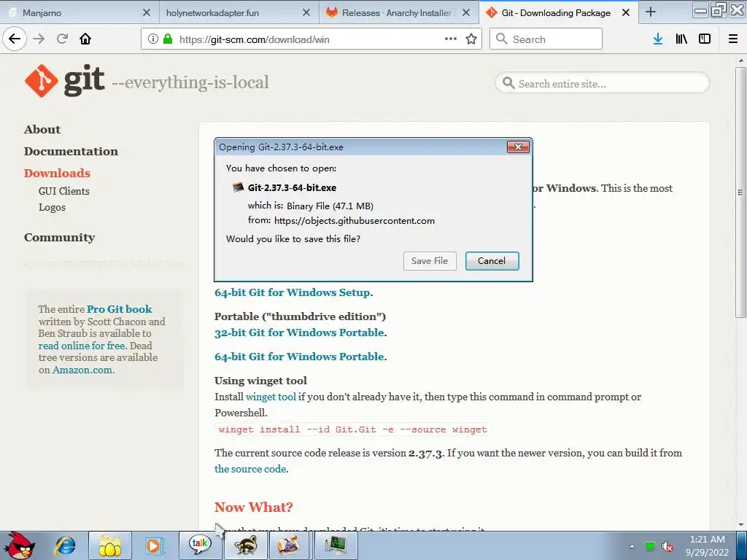This screenshot has width=747, height=560.
Task: Open the Firefox hamburger menu
Action: click(x=733, y=39)
